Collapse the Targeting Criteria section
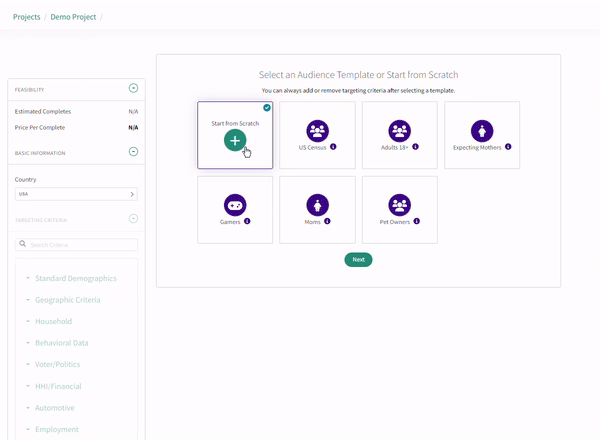This screenshot has height=440, width=600. (133, 218)
